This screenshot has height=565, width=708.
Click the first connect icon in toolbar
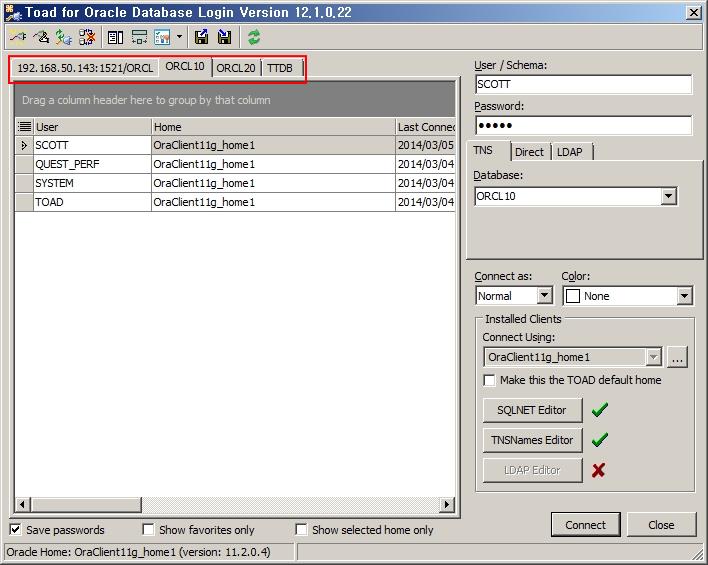pyautogui.click(x=17, y=37)
